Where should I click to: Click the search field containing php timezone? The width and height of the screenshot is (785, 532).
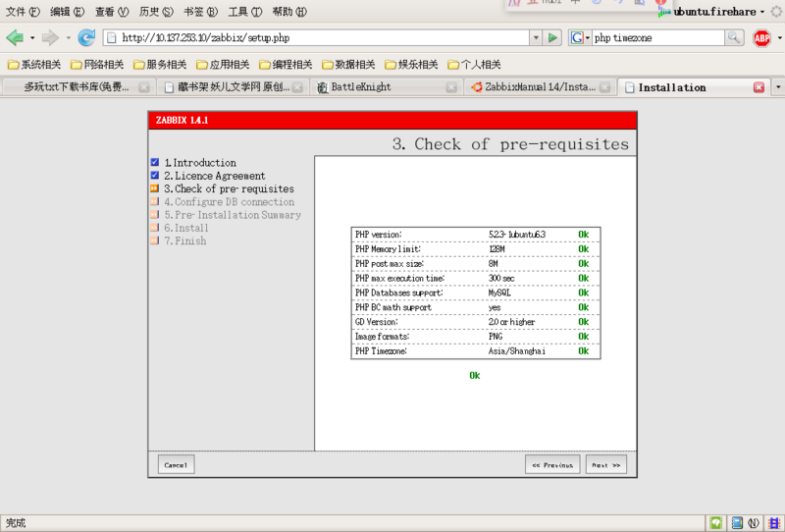point(657,37)
